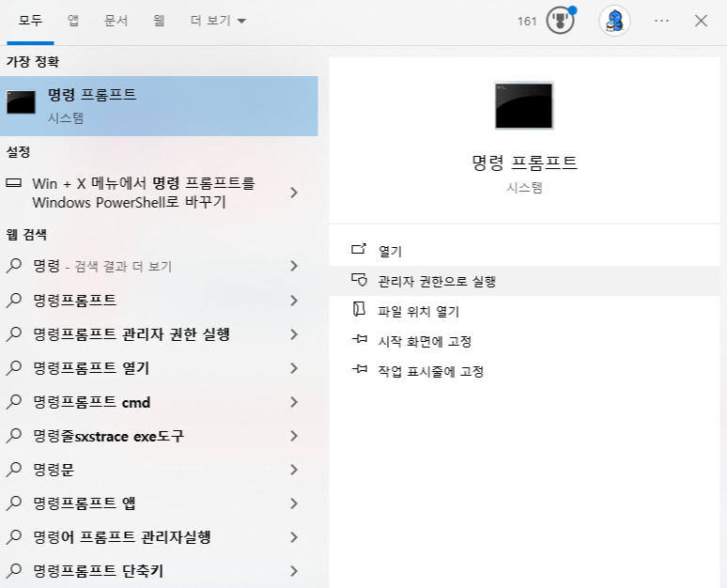Switch to the 웹 tab
The image size is (727, 588).
click(x=159, y=21)
